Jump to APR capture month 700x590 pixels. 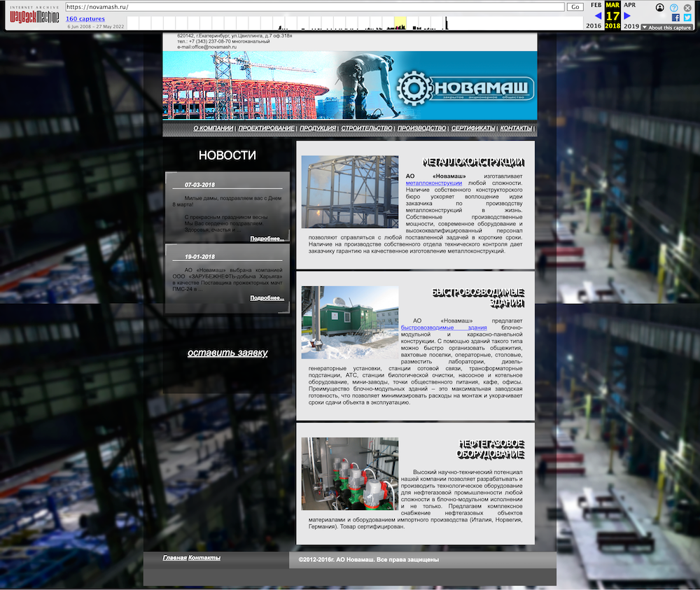pos(629,5)
